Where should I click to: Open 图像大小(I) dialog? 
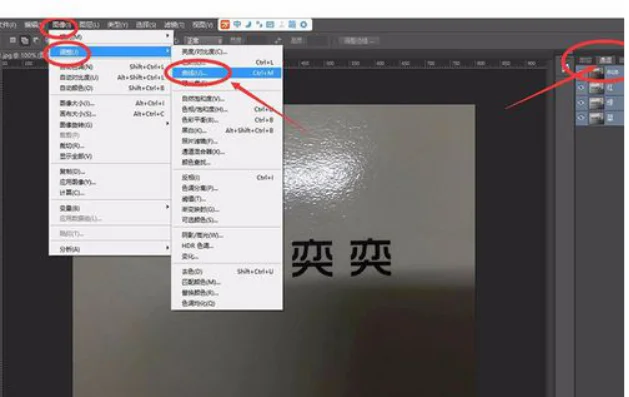pos(111,103)
